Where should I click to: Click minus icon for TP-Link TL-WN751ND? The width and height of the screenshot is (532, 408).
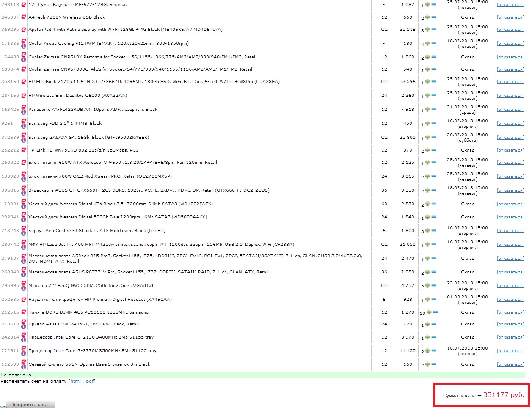pos(434,150)
